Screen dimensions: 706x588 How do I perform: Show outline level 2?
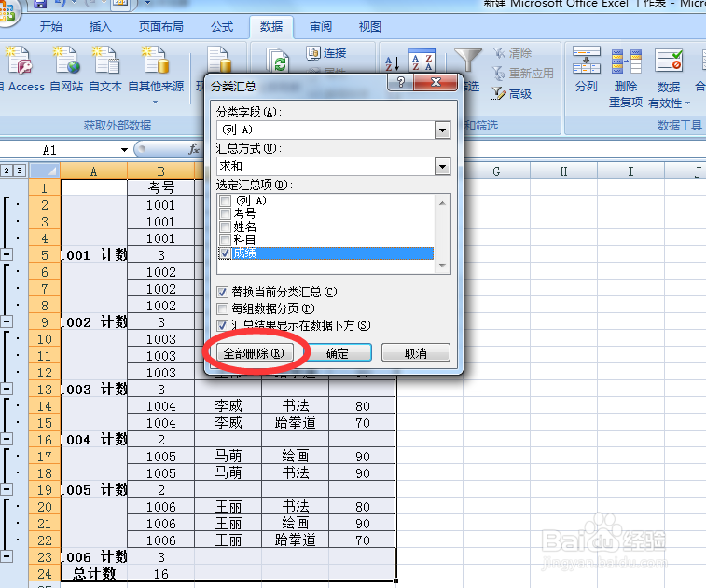(x=7, y=171)
